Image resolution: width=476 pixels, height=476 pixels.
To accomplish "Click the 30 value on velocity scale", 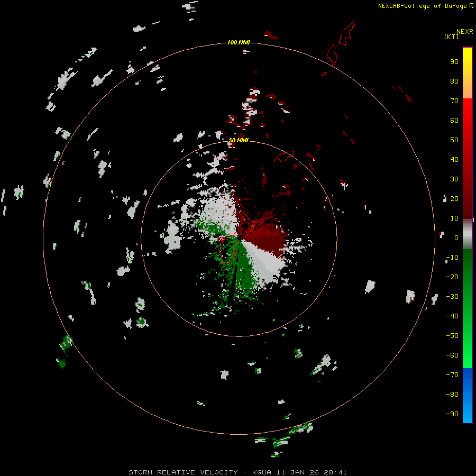I will 454,179.
